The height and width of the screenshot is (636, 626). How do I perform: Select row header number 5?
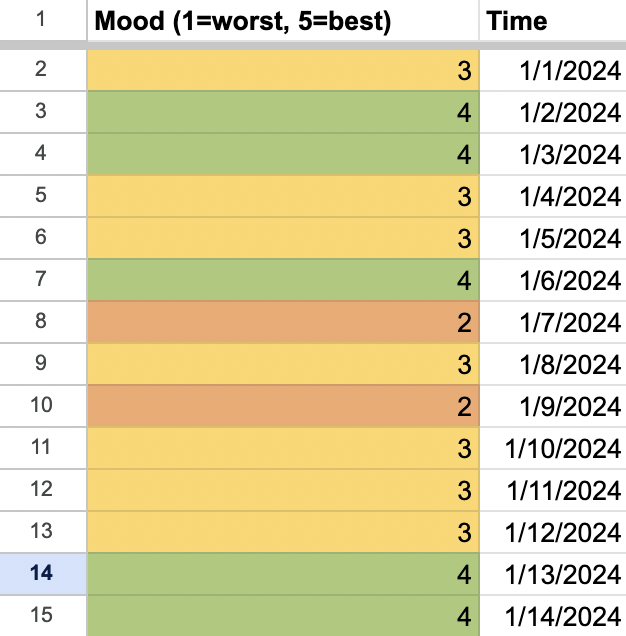(41, 196)
